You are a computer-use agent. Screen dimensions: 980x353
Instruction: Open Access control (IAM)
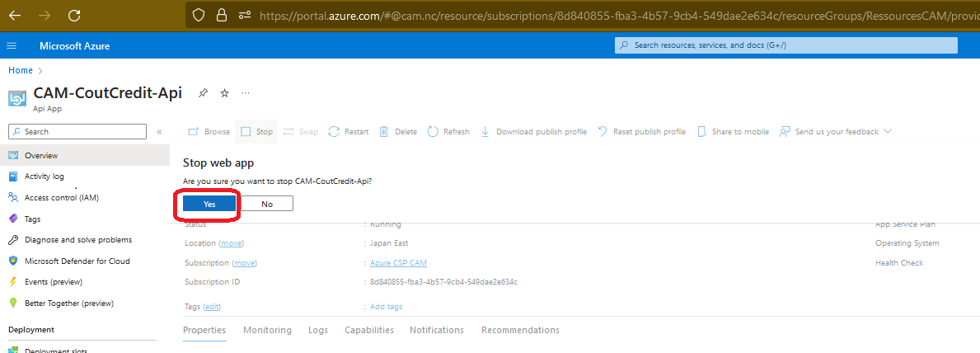click(62, 197)
